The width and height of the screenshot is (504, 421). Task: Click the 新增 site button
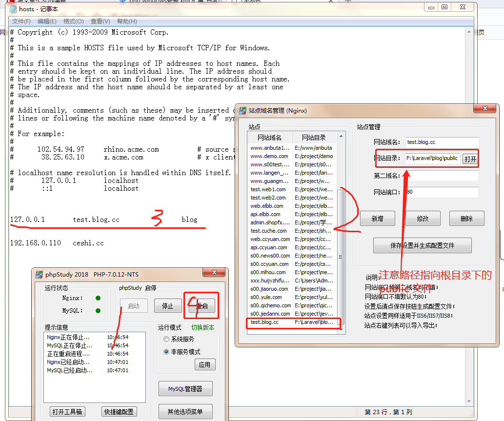(x=377, y=219)
